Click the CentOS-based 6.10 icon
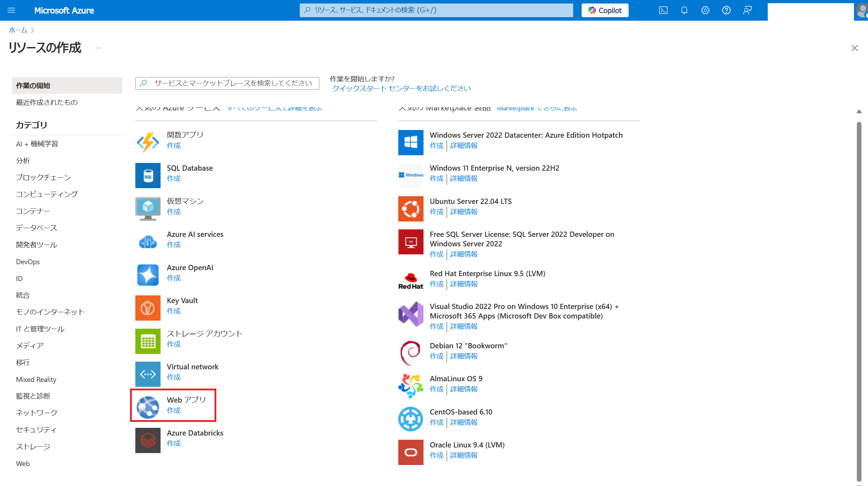Image resolution: width=868 pixels, height=486 pixels. 411,419
